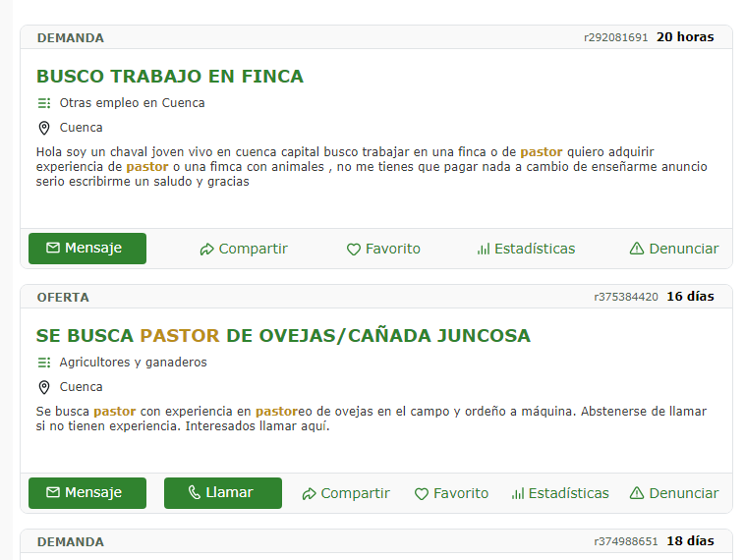Click category list icon beside 'Agricultores y ganaderos'
This screenshot has height=560, width=745.
tap(44, 363)
